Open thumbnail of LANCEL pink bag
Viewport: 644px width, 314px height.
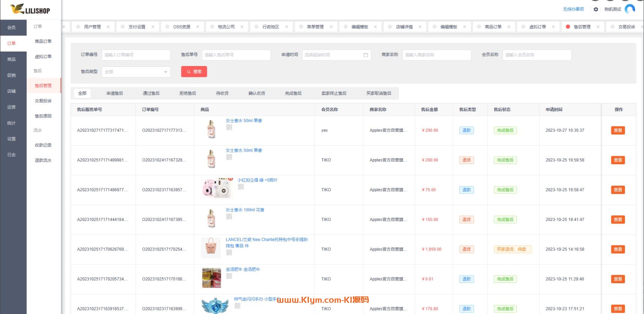pyautogui.click(x=211, y=248)
